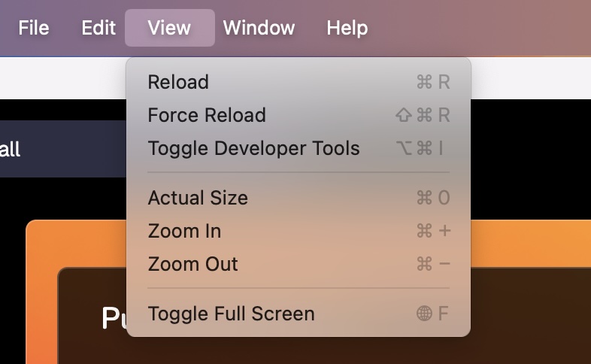Open the Edit menu

(x=98, y=28)
